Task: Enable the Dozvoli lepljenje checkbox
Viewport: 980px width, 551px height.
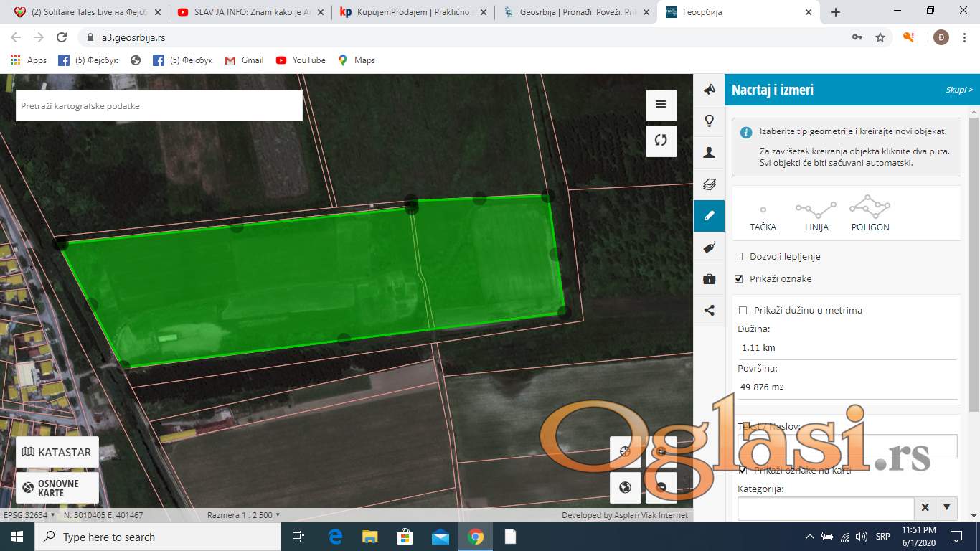Action: (x=739, y=257)
